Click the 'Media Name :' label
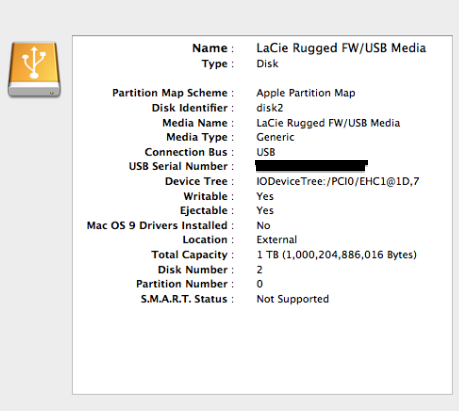Image resolution: width=459 pixels, height=411 pixels. pyautogui.click(x=198, y=123)
